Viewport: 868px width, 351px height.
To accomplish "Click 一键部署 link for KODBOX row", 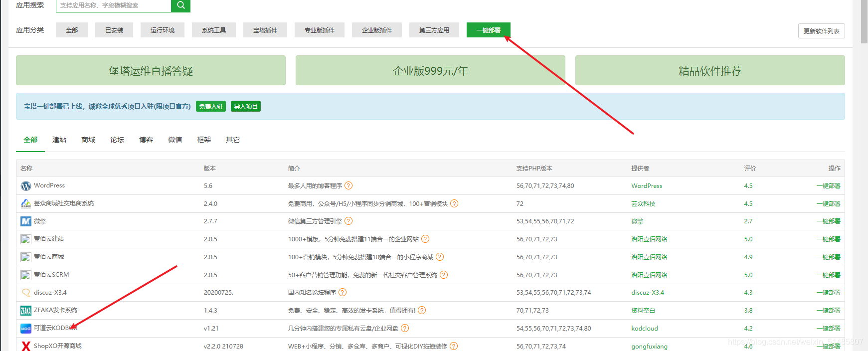I will pos(829,328).
